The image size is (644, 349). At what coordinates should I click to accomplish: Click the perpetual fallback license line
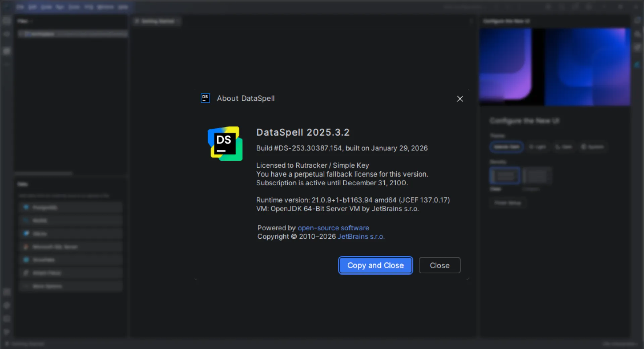[x=342, y=174]
